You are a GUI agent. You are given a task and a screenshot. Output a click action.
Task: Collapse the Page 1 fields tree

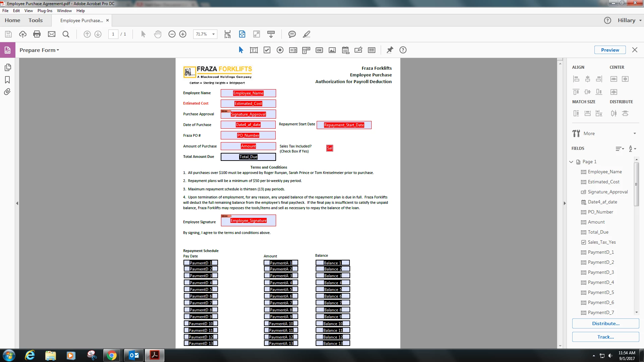point(571,162)
